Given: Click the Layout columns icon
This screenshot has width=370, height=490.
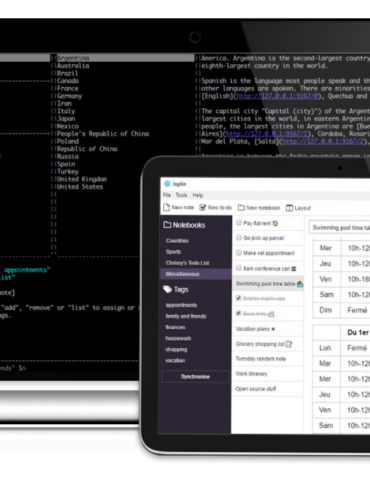Looking at the screenshot, I should 289,208.
